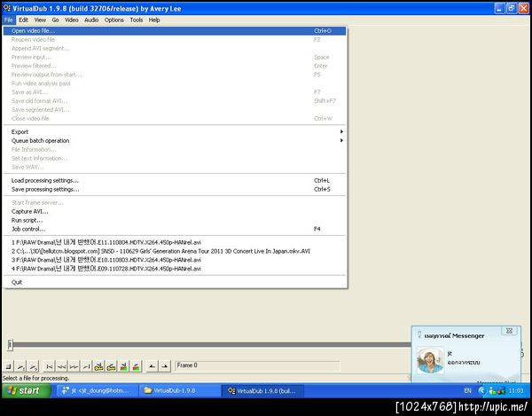Select Capture AVI menu entry
The width and height of the screenshot is (532, 416).
click(x=175, y=211)
